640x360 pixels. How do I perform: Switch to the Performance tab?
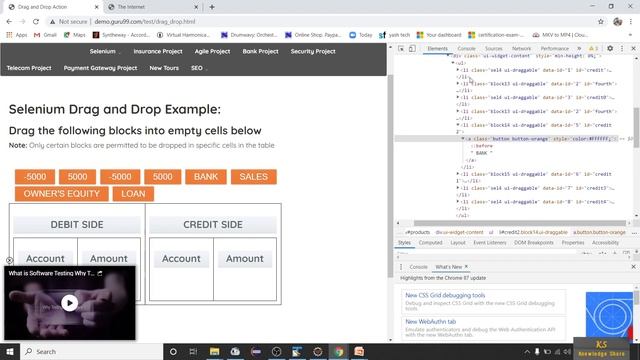coord(554,49)
